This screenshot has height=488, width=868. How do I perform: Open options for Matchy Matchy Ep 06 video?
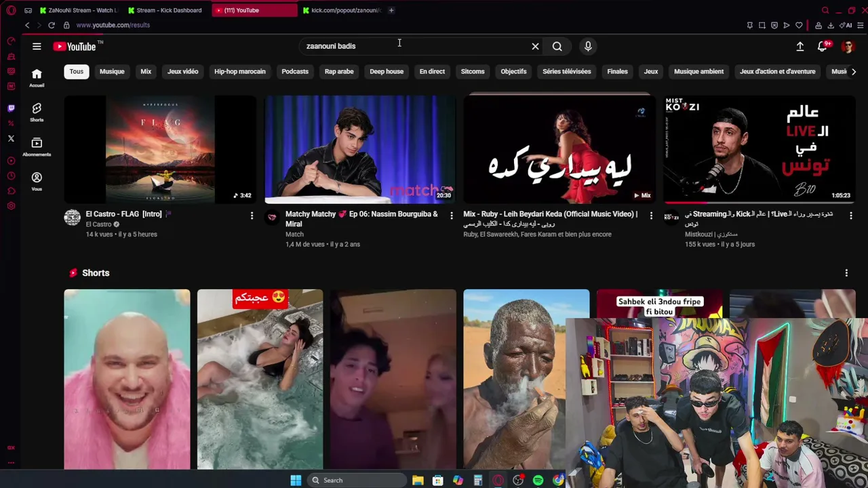pos(452,216)
